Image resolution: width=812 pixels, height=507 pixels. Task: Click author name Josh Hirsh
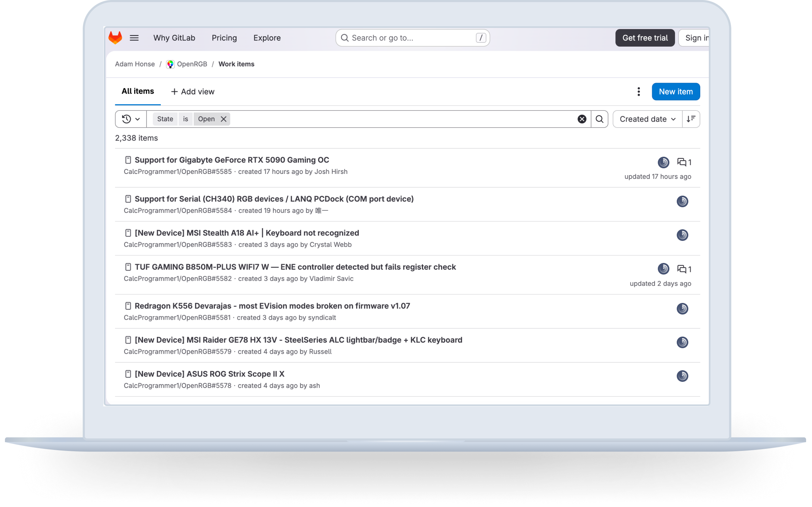(x=331, y=172)
